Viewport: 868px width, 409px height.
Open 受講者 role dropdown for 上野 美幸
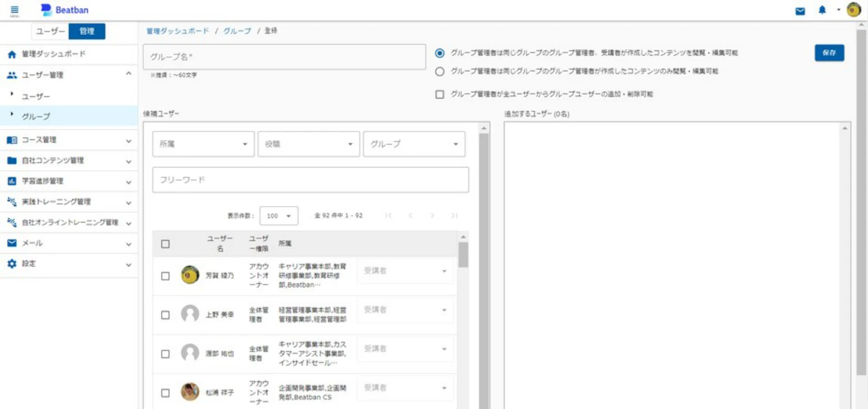click(x=405, y=310)
